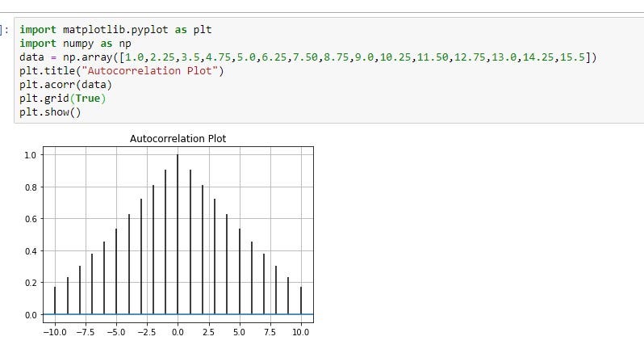The width and height of the screenshot is (644, 349).
Task: Click the 0.6 y-axis tick label
Action: pyautogui.click(x=31, y=219)
